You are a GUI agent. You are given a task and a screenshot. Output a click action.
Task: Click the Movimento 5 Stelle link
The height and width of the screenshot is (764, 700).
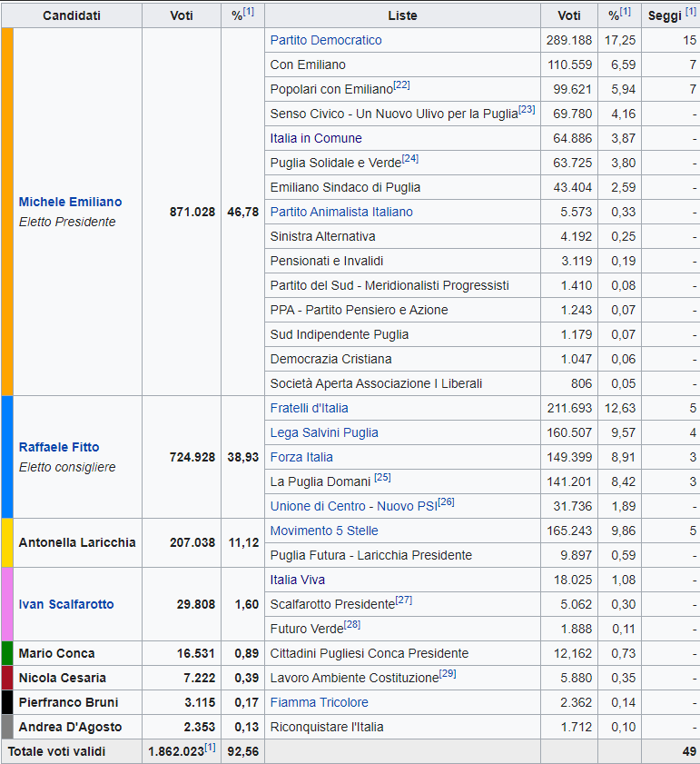pos(324,531)
